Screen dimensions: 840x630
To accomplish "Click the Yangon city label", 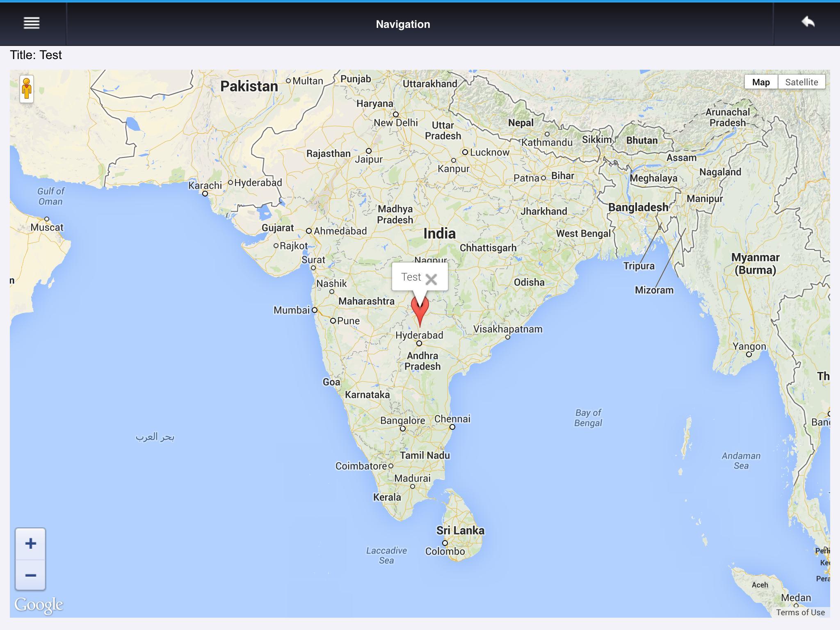I will [x=749, y=346].
